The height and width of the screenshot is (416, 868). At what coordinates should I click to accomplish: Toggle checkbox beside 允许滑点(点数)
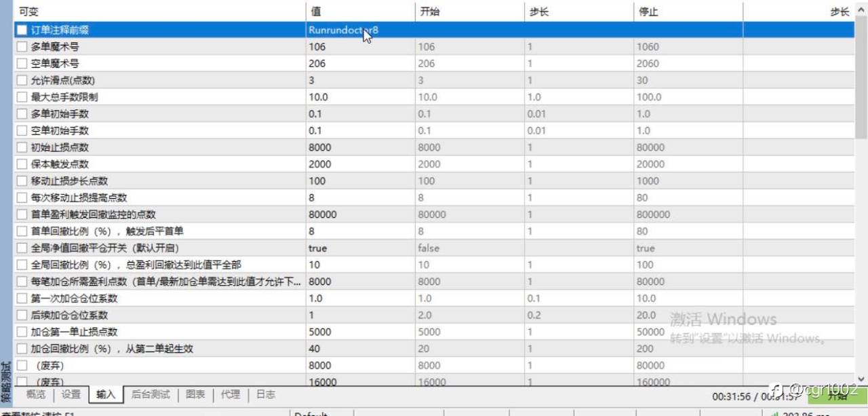click(22, 80)
